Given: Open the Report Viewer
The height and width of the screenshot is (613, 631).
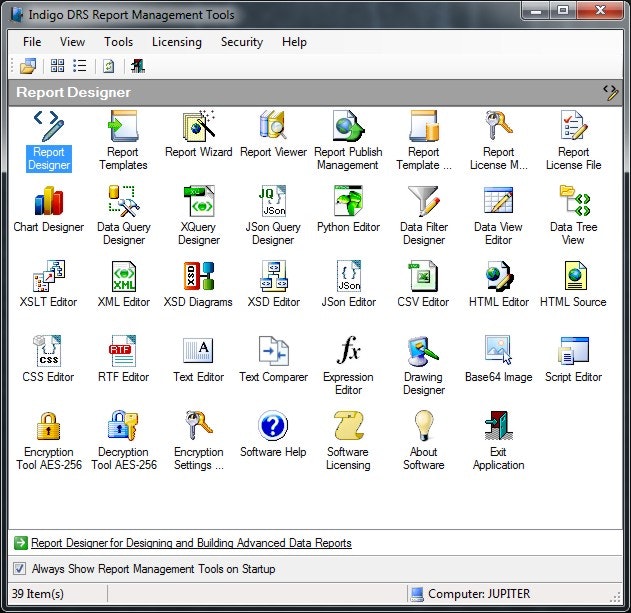Looking at the screenshot, I should [x=273, y=134].
